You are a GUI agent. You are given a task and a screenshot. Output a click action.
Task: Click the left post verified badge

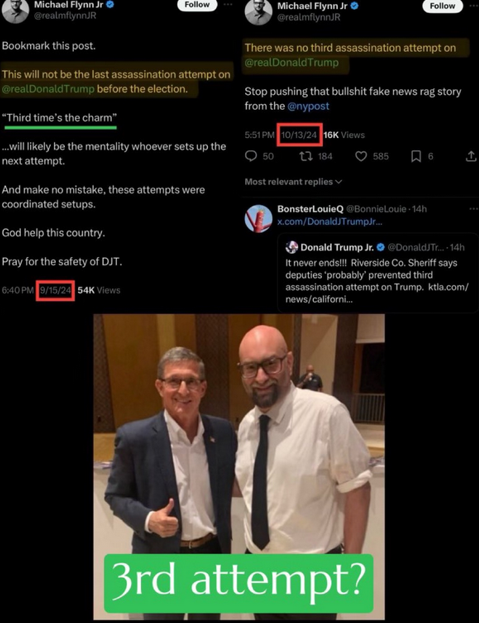[x=110, y=5]
